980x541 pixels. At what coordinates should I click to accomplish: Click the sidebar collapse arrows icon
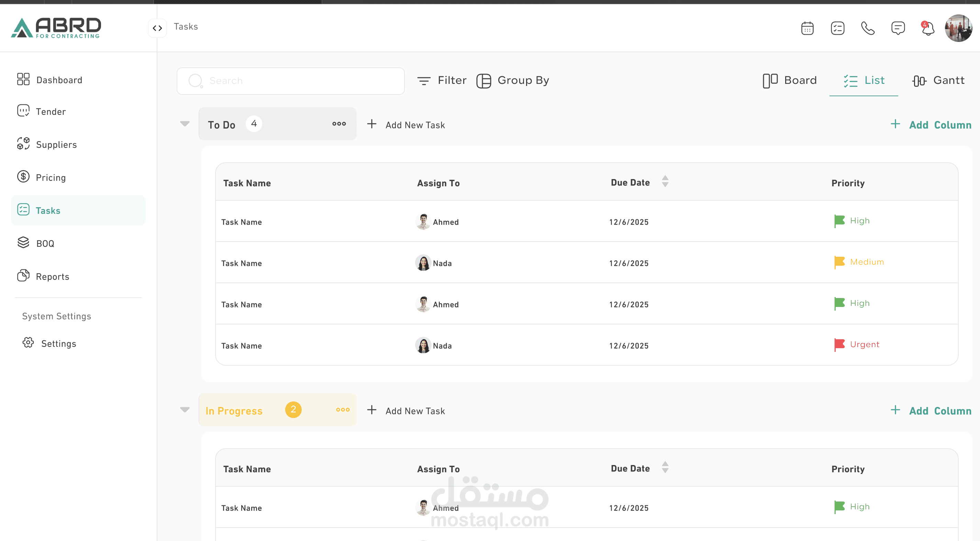pos(157,28)
